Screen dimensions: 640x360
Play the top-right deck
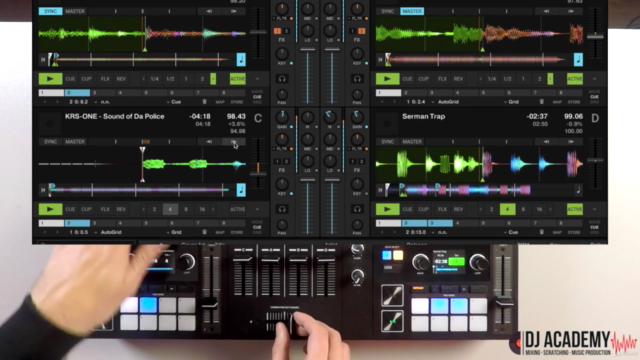[x=387, y=78]
